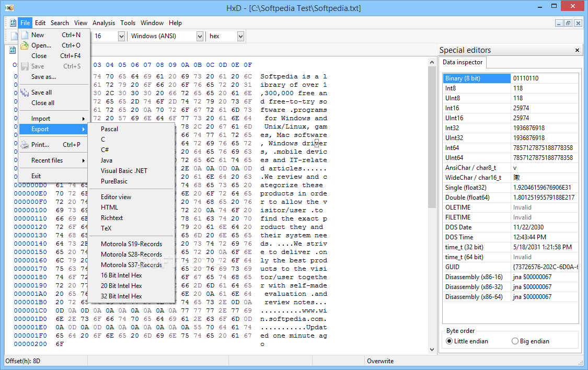Image resolution: width=588 pixels, height=370 pixels.
Task: Click the Save all icon in File menu
Action: coord(25,92)
